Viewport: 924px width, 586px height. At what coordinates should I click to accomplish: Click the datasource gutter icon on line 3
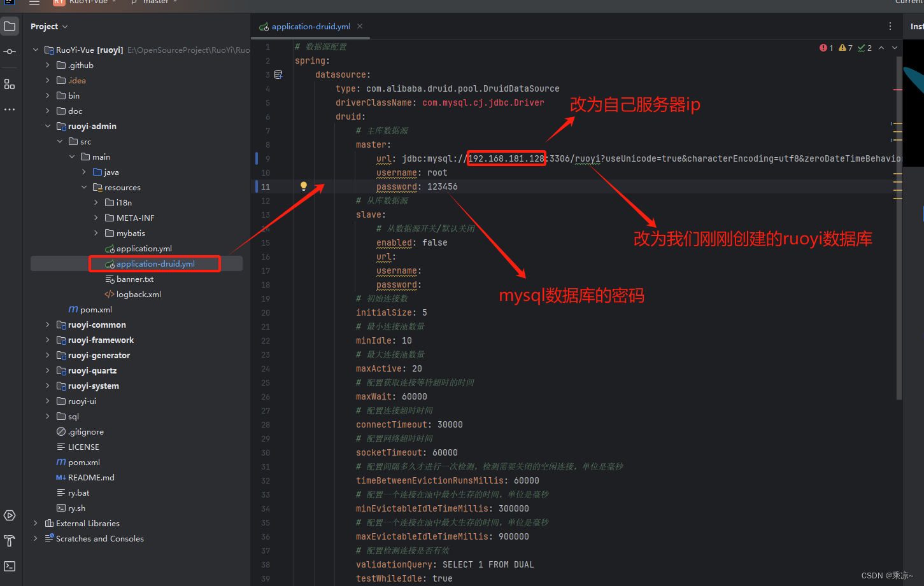(x=278, y=74)
